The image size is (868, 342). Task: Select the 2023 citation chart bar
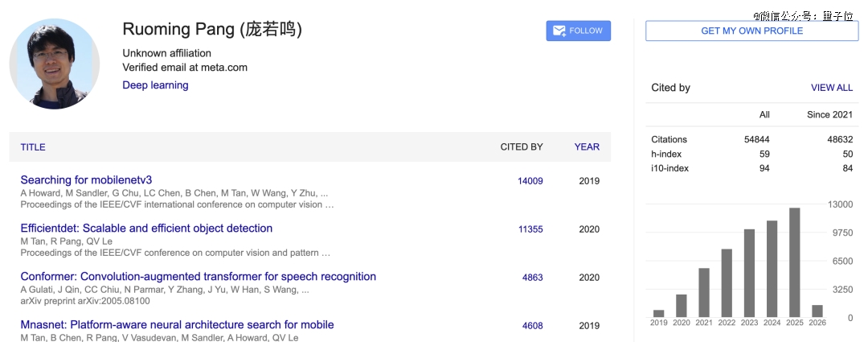pyautogui.click(x=749, y=273)
